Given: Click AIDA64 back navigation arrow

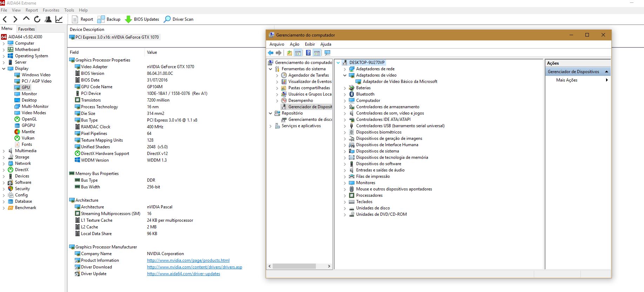Looking at the screenshot, I should tap(5, 19).
